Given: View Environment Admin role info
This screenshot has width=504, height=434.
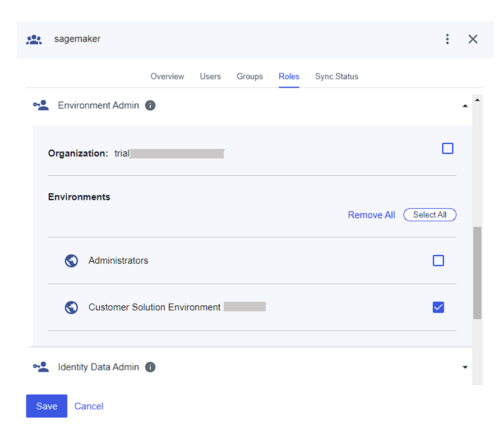Looking at the screenshot, I should click(x=150, y=105).
